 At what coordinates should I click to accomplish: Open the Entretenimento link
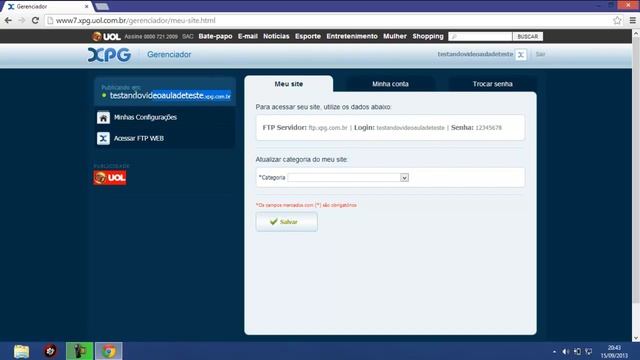(352, 36)
